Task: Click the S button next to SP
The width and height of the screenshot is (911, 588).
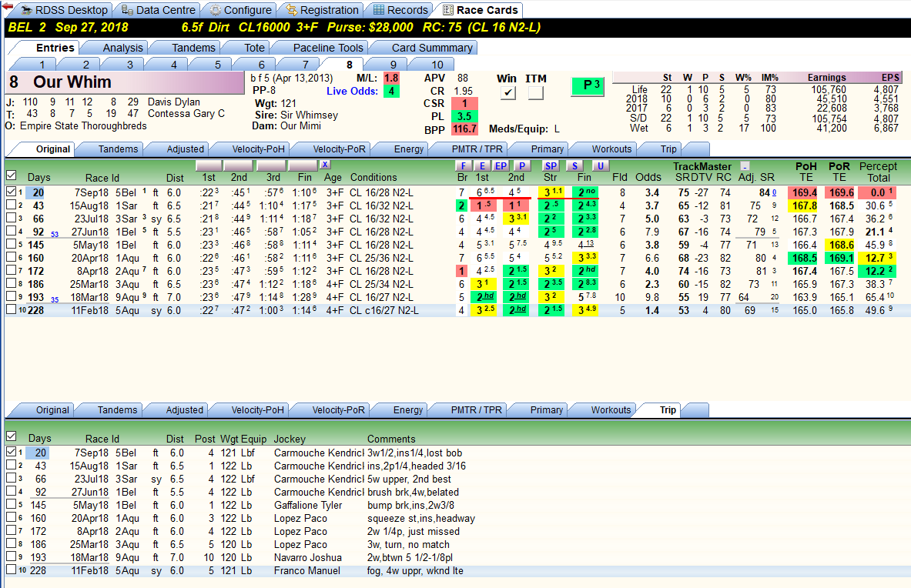Action: coord(574,166)
